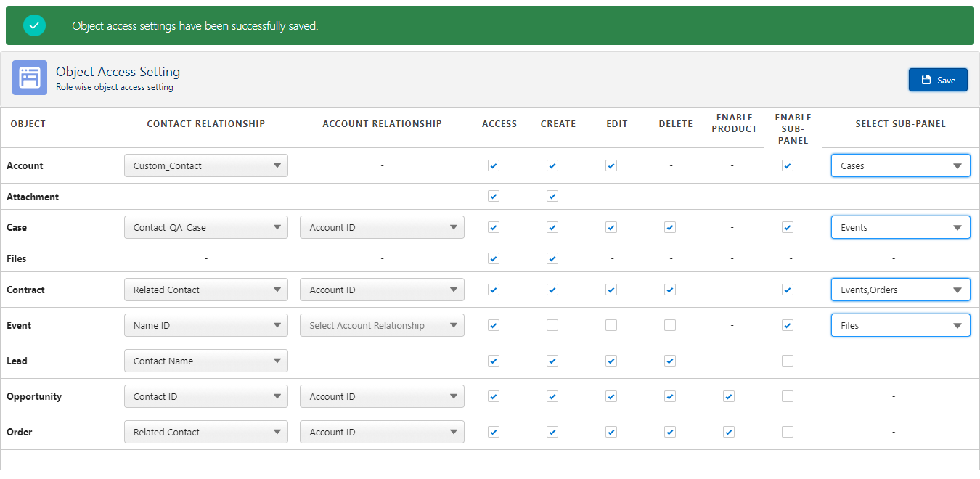Toggle Edit checkbox for Contract row
Viewport: 980px width, 479px height.
611,290
